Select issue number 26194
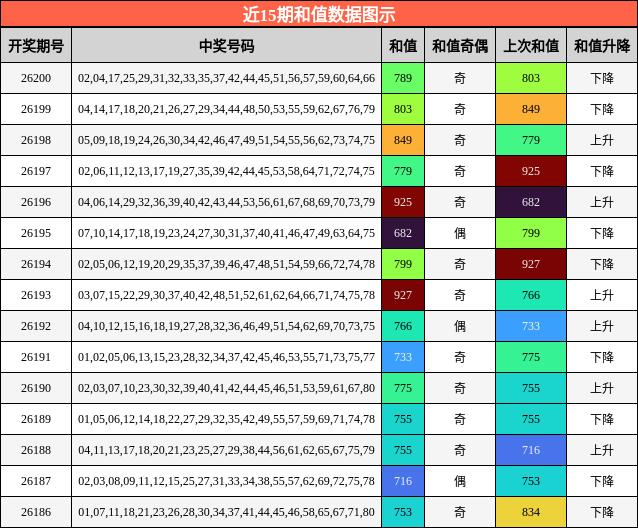 (36, 264)
